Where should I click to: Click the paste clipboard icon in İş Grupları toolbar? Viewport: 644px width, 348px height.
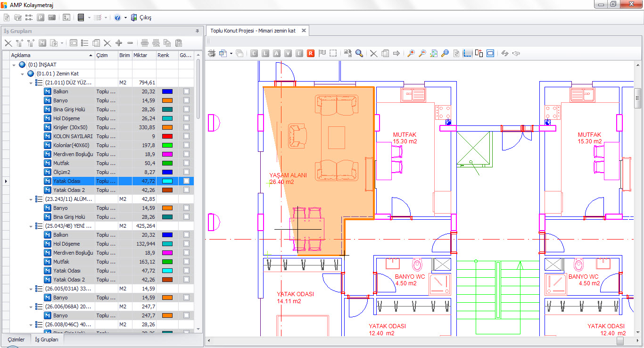coord(179,43)
